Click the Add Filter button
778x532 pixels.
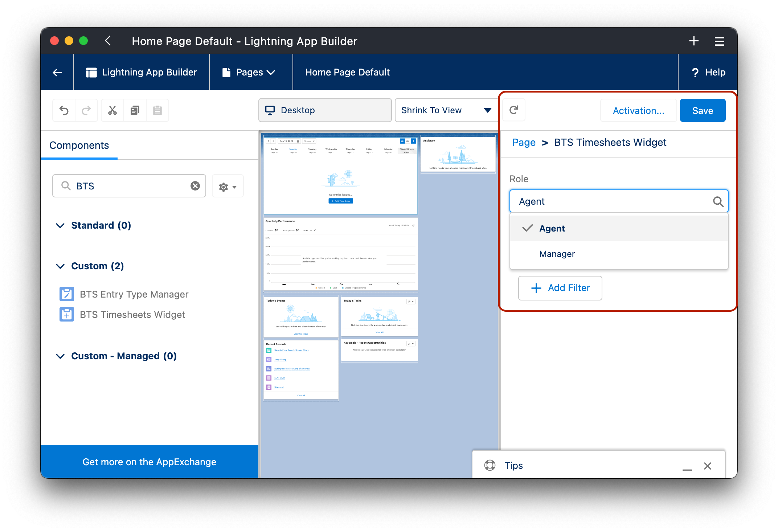coord(560,288)
